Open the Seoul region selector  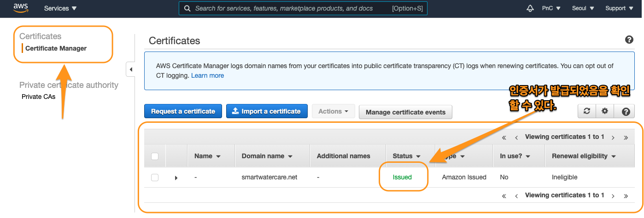pos(583,8)
